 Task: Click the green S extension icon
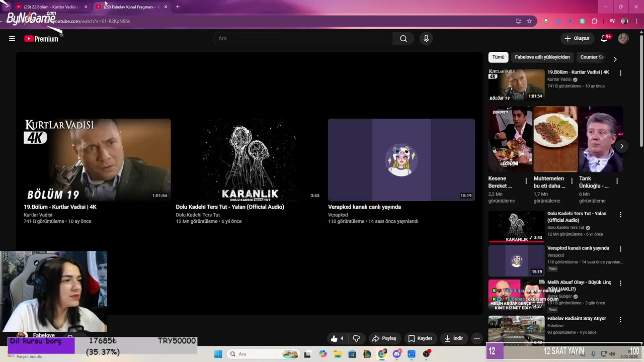point(582,21)
